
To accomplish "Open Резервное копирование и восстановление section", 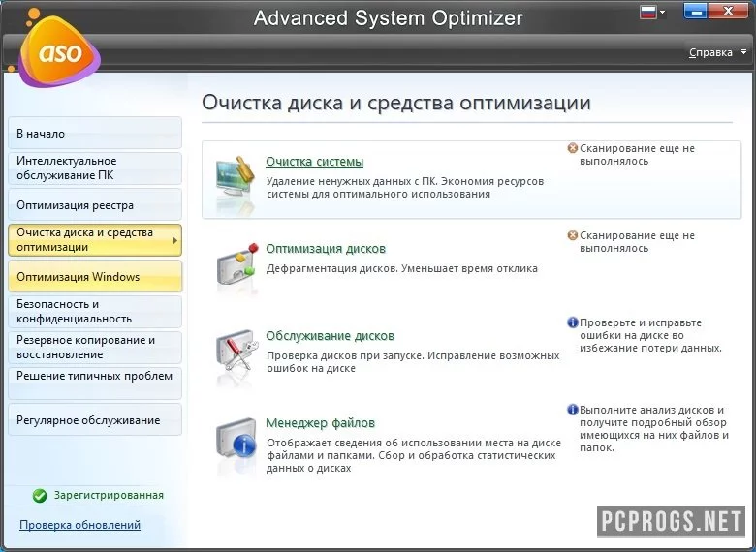I will 95,348.
